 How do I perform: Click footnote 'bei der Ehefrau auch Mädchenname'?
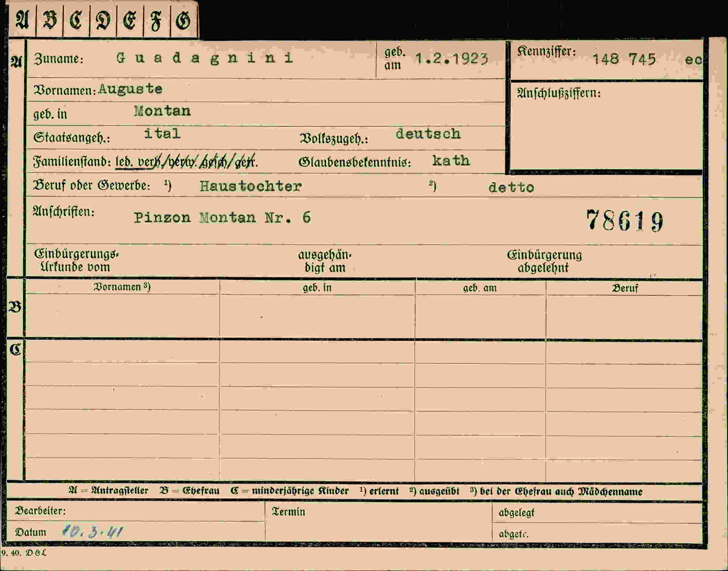561,492
